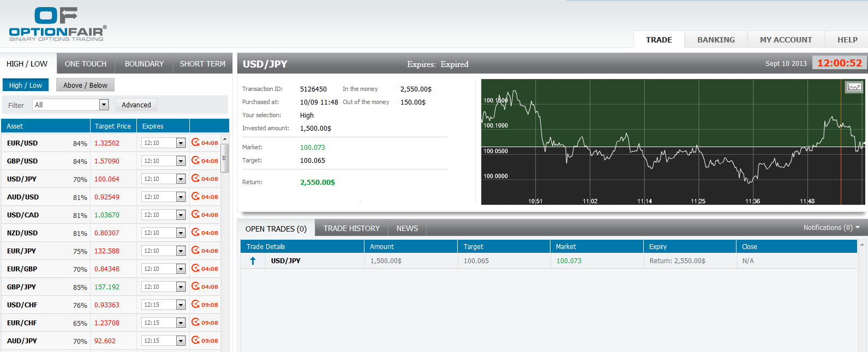Click the clock icon in AUD/JPY row
This screenshot has height=352, width=868.
[195, 341]
